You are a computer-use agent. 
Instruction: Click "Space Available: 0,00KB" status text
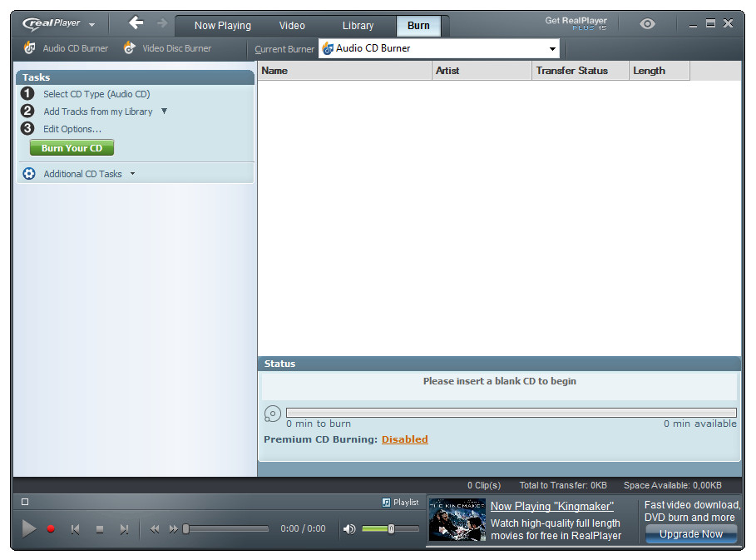[672, 485]
